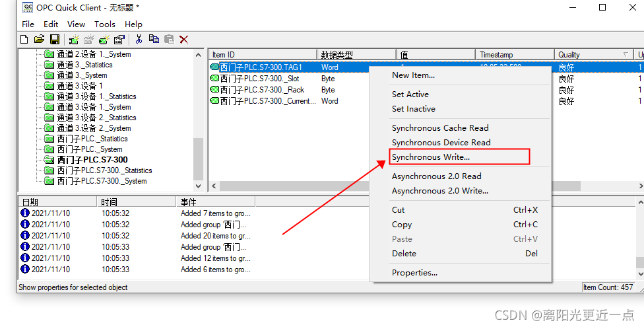Choose Set Inactive in the context menu

460,109
